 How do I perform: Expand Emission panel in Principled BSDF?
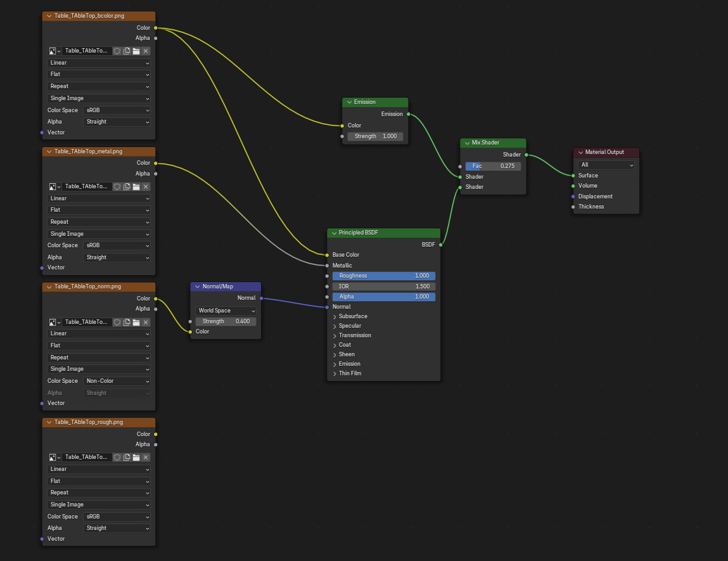point(335,364)
